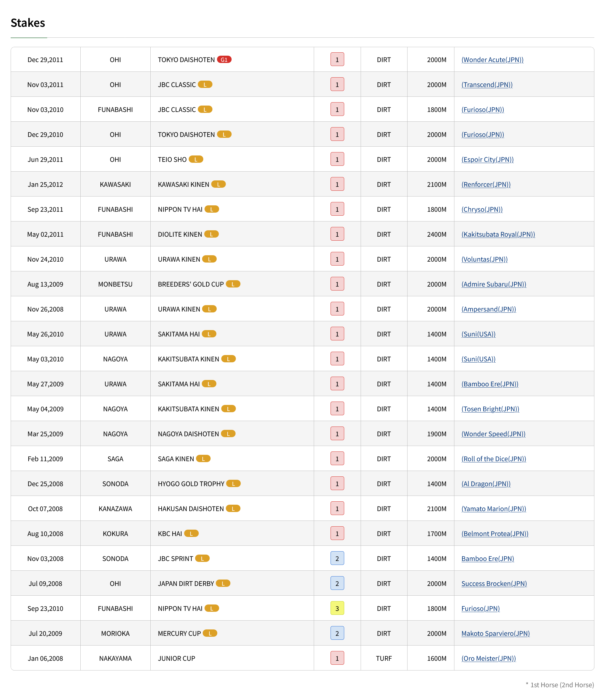Screen dimensions: 602x700
Task: Click the yellow 3rd-place badge for Nippon TV Hai
Action: point(337,608)
